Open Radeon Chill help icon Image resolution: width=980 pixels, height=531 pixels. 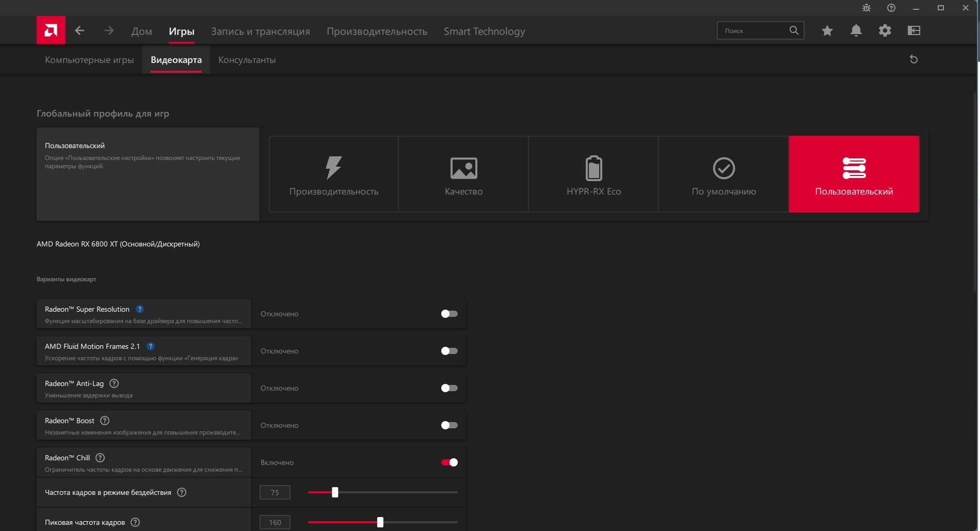click(x=101, y=458)
